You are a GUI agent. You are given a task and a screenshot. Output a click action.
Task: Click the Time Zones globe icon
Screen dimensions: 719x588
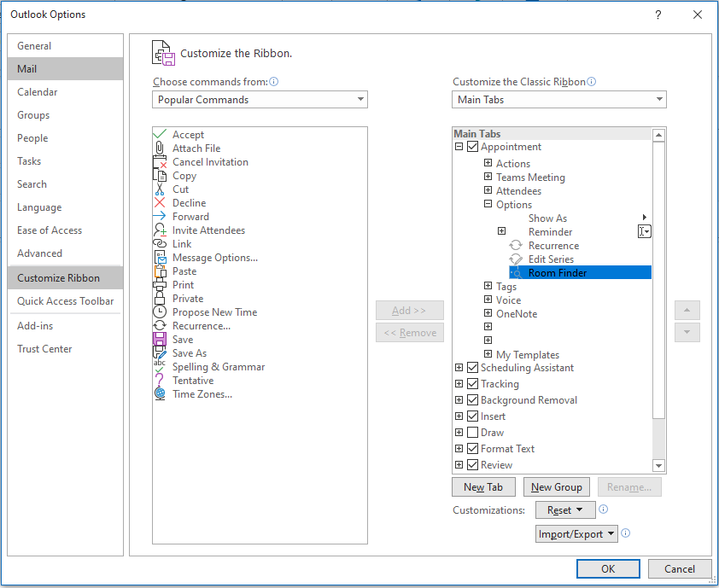click(x=160, y=394)
